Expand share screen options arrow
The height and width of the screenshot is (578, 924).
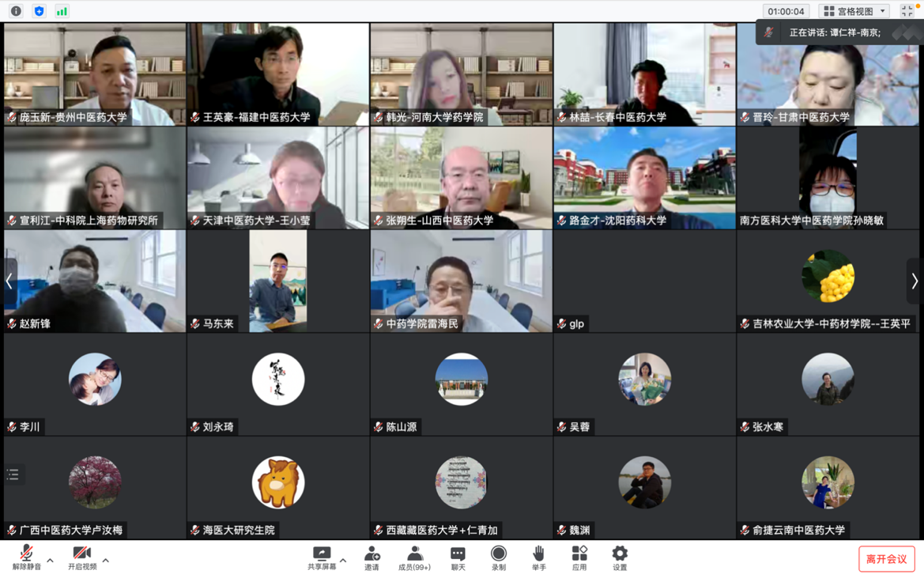[343, 561]
